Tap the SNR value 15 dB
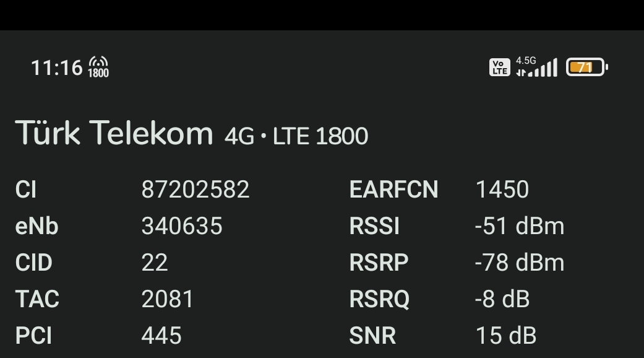 506,336
